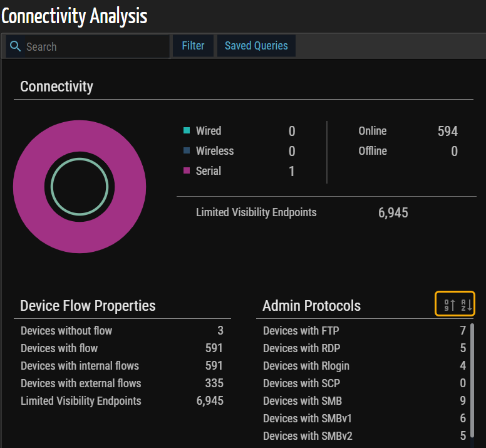
Task: Sort Admin Protocols by numeric count
Action: (449, 306)
